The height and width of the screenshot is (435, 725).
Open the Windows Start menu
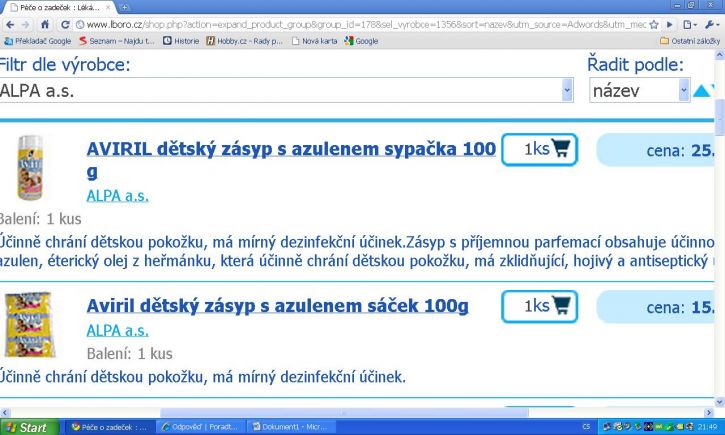click(30, 427)
